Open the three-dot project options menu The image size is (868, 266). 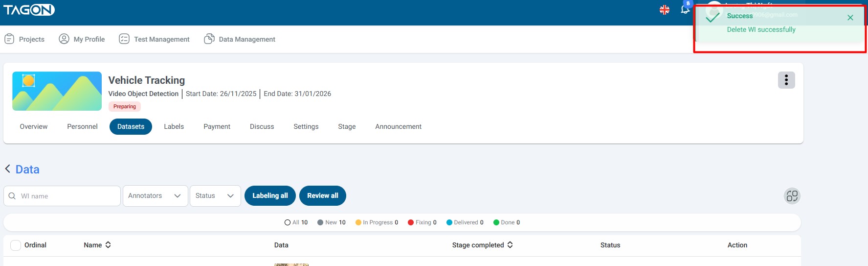(x=786, y=80)
